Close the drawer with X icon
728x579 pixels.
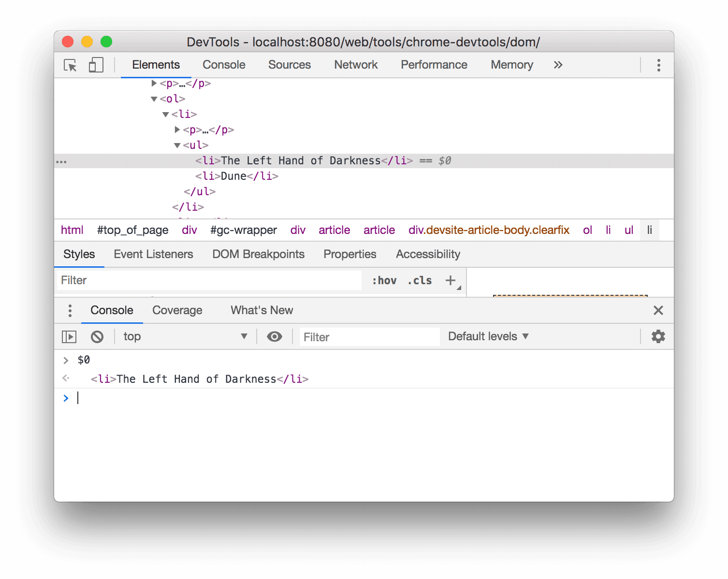658,310
